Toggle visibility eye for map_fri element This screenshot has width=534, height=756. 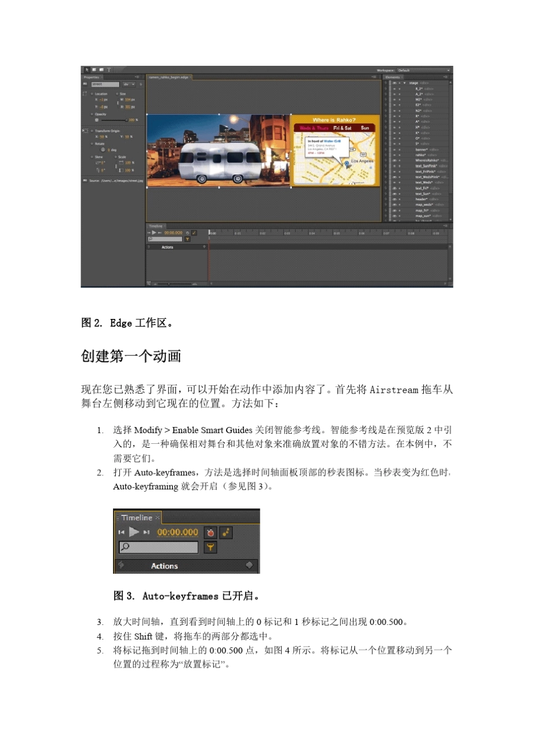[394, 210]
